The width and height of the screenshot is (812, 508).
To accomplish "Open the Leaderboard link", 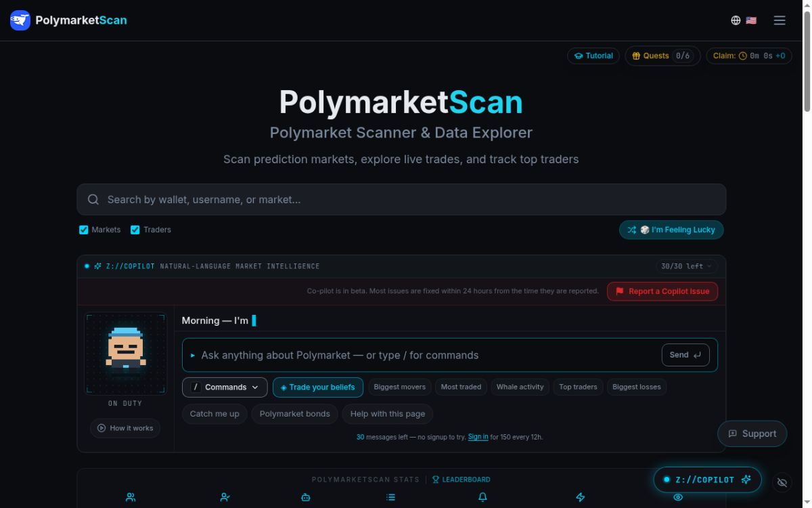I will (461, 480).
